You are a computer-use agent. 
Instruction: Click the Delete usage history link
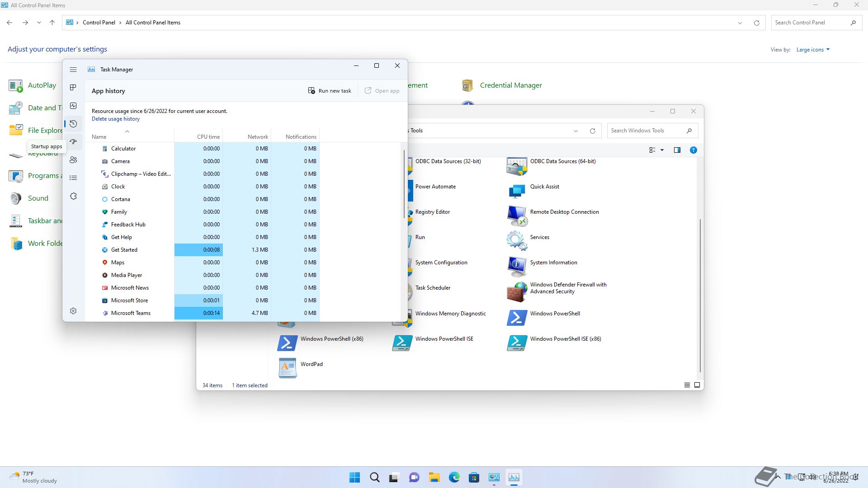coord(116,119)
